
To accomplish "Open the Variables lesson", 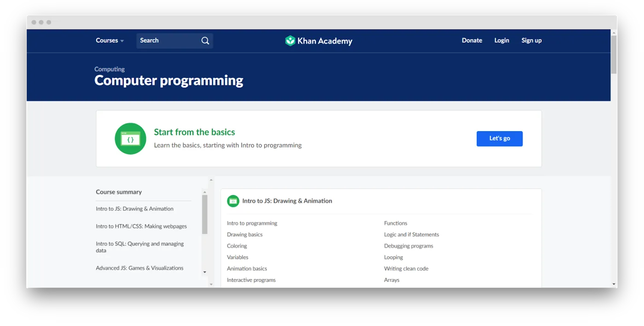I will [237, 257].
